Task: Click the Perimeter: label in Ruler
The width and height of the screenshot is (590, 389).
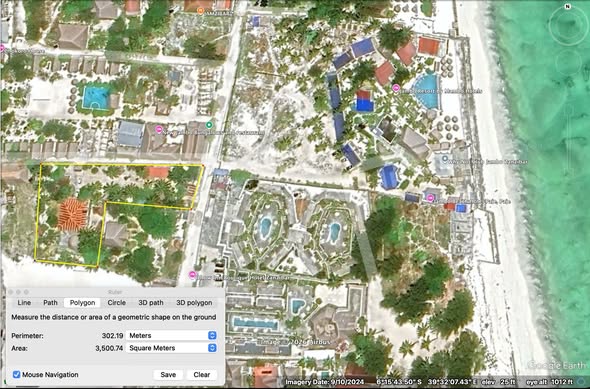Action: point(27,336)
